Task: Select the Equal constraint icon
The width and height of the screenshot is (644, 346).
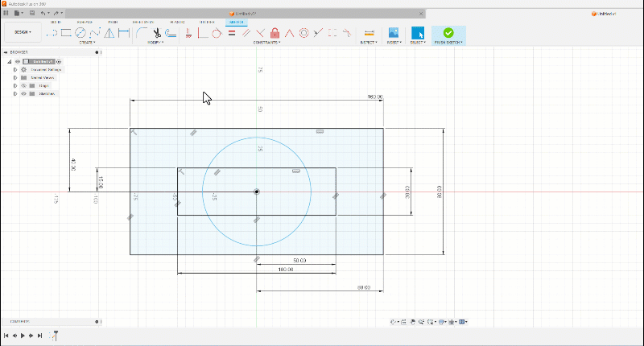Action: click(231, 33)
